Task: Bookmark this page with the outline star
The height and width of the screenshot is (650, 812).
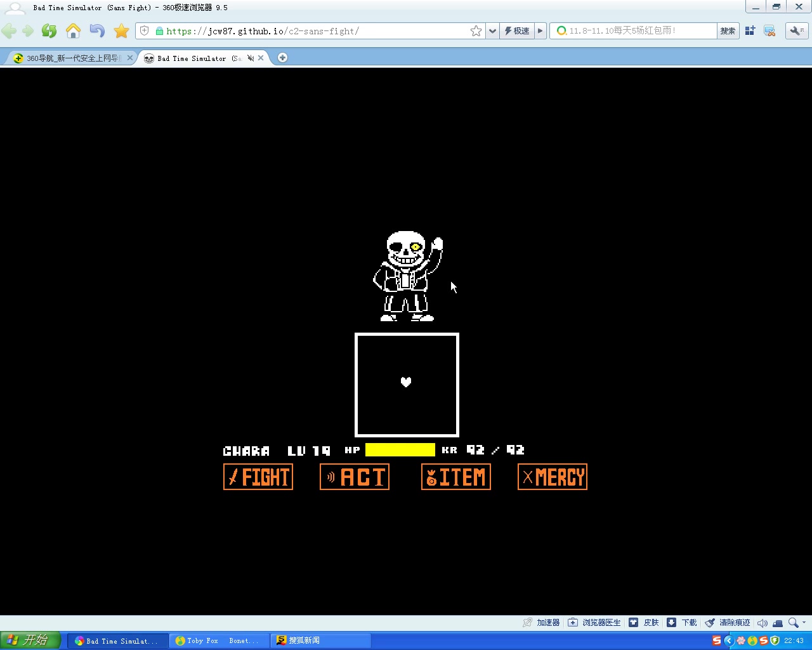Action: (476, 31)
